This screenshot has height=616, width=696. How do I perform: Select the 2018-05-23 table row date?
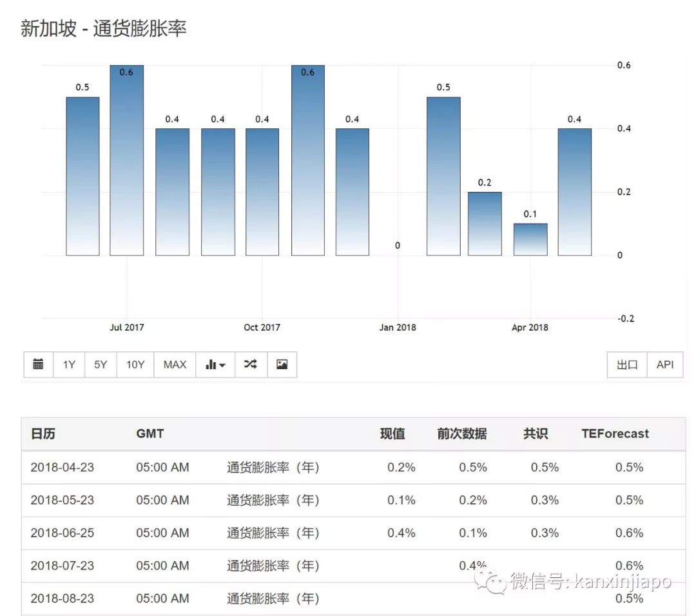[x=62, y=500]
